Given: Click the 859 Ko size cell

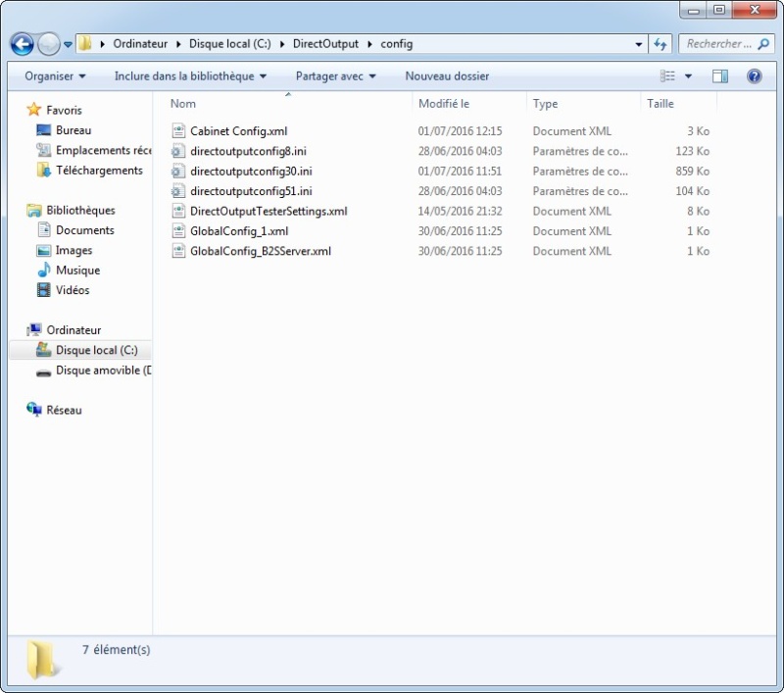Looking at the screenshot, I should (692, 171).
